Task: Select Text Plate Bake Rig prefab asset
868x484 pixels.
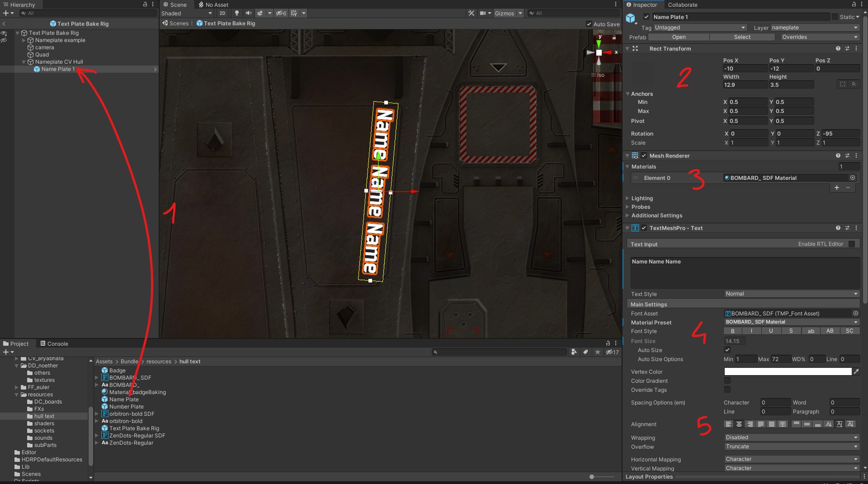Action: tap(134, 428)
